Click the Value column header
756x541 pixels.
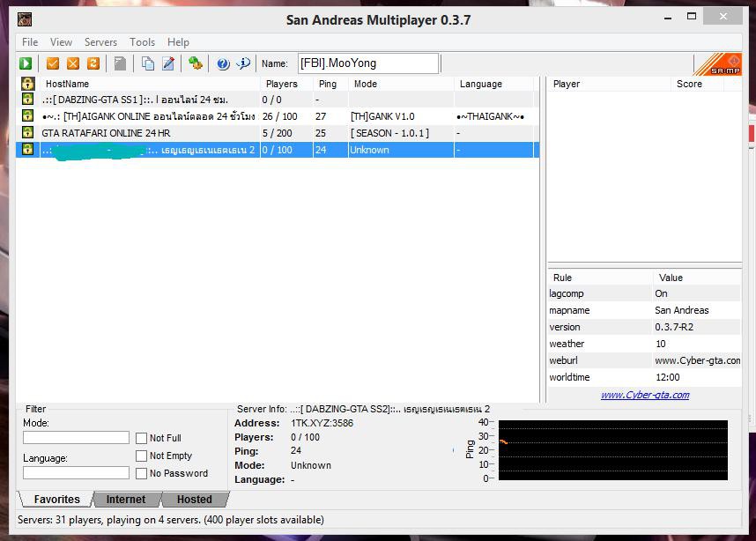tap(697, 278)
